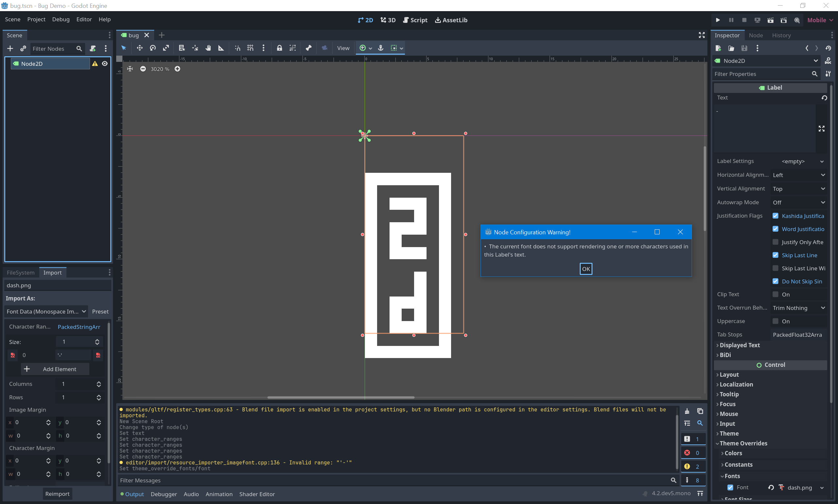The width and height of the screenshot is (838, 504).
Task: Lock the selected node from moving
Action: (279, 48)
